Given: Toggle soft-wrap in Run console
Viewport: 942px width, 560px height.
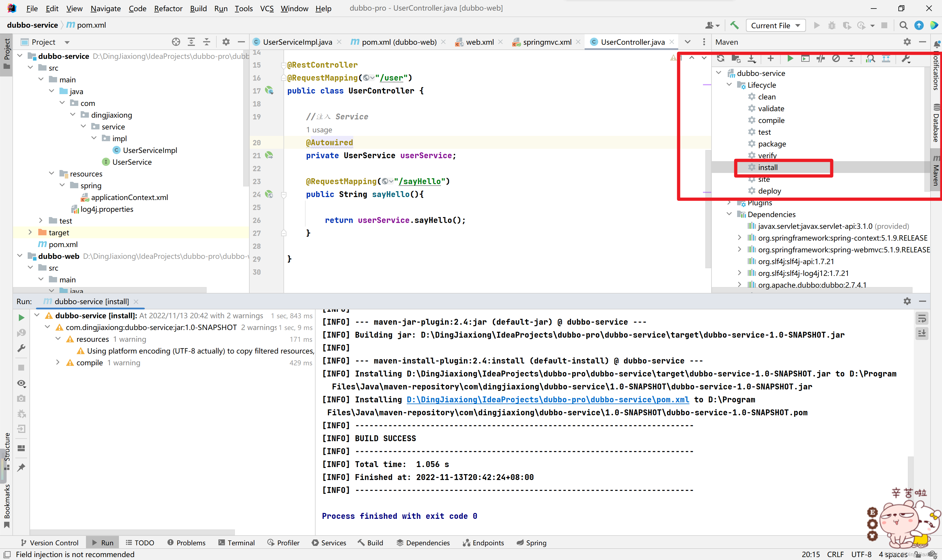Looking at the screenshot, I should (x=922, y=319).
